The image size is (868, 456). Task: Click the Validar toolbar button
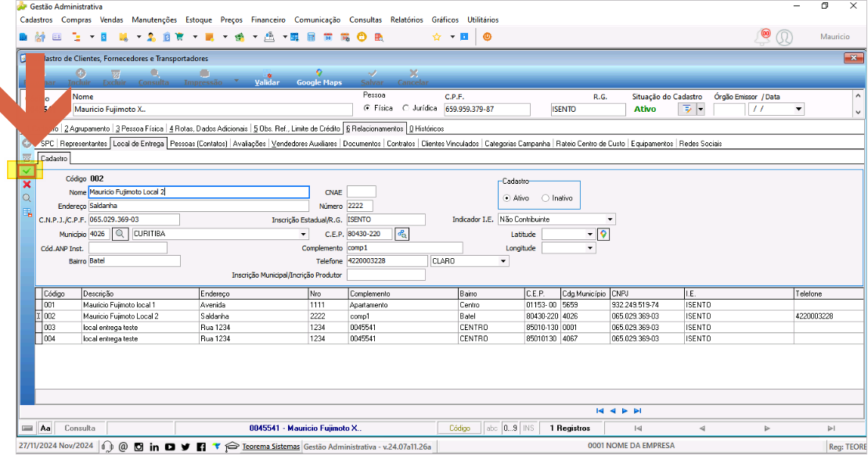[x=267, y=78]
